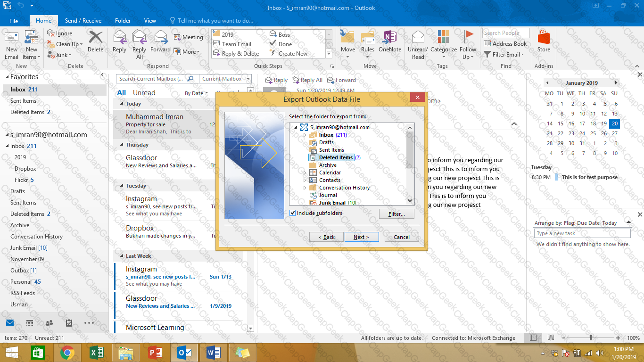Uncheck the Include subfolders checkbox
644x362 pixels.
(293, 213)
